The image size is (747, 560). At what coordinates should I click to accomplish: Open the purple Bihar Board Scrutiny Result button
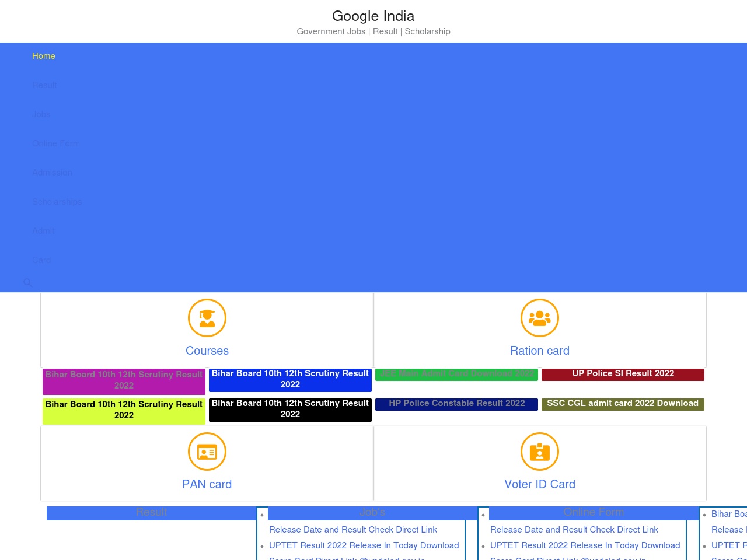[124, 381]
